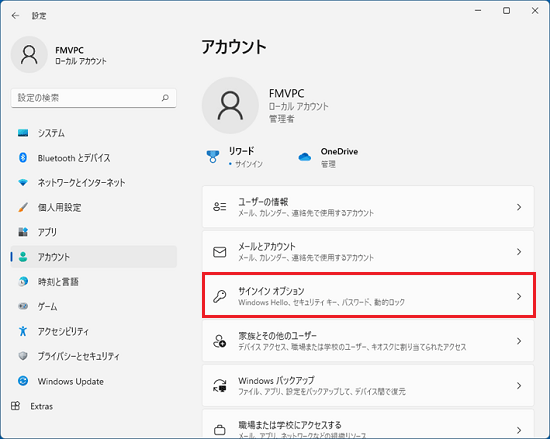Viewport: 550px width, 439px height.
Task: Click the chevron for 家族とその他のユーザー
Action: 519,341
